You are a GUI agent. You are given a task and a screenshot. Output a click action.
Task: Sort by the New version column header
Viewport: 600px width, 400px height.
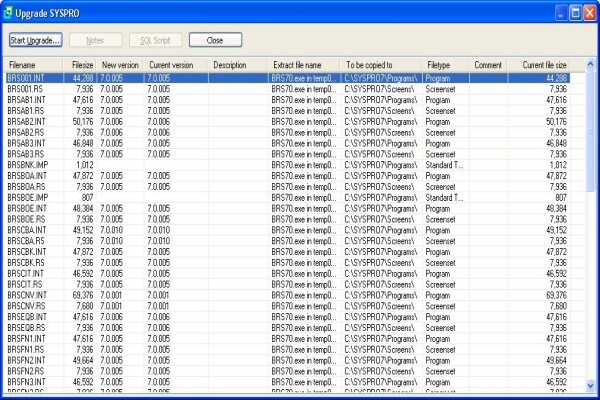click(x=120, y=65)
